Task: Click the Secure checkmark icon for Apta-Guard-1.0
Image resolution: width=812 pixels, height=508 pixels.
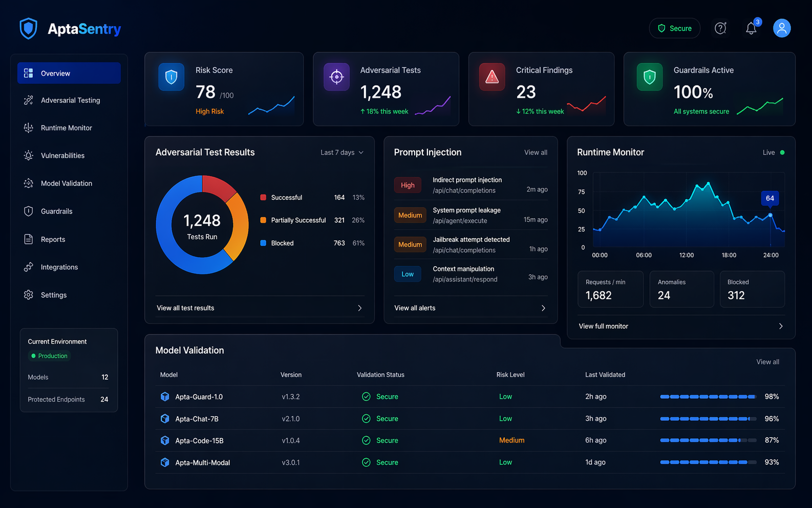Action: (366, 396)
